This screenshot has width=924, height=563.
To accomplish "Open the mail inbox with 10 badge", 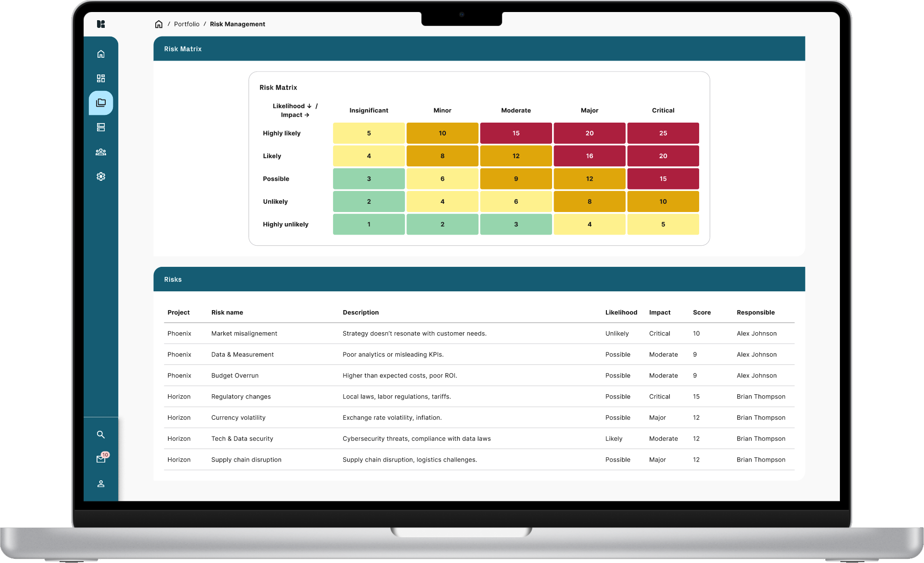I will pos(101,459).
